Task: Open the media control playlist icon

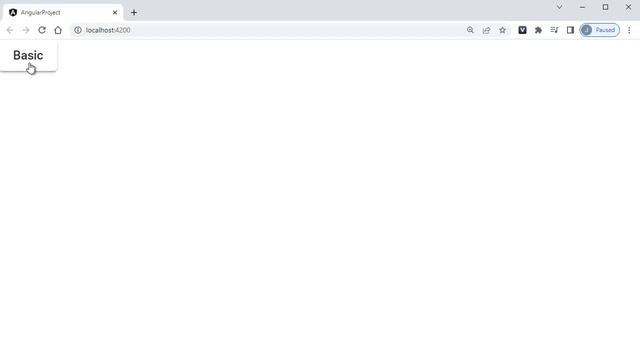Action: [x=554, y=30]
